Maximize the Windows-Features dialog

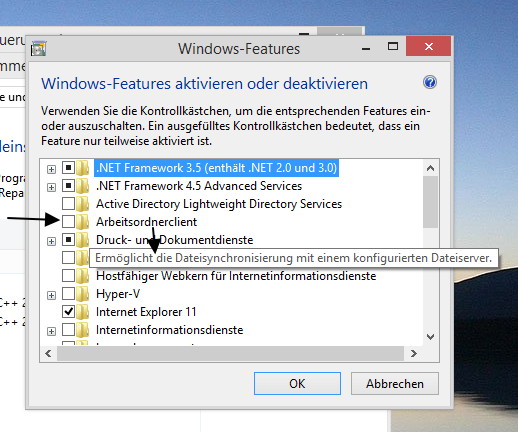coord(393,46)
